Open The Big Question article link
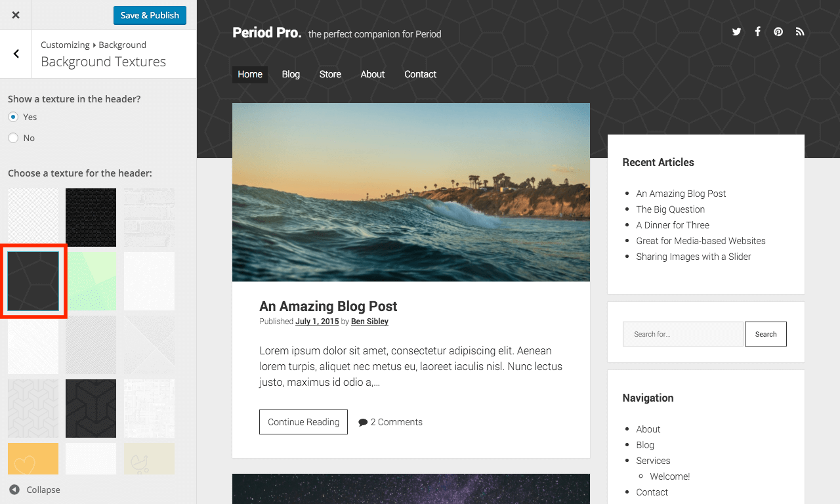This screenshot has height=504, width=840. pyautogui.click(x=670, y=209)
